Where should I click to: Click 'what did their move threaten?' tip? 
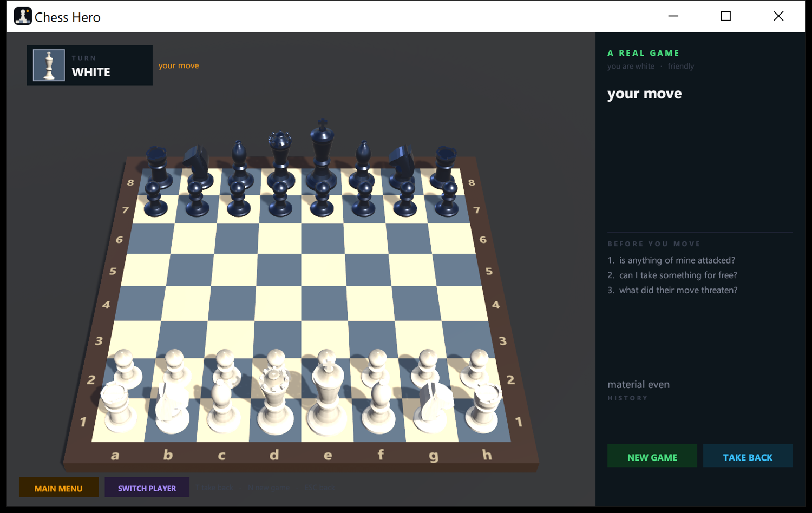pos(678,290)
